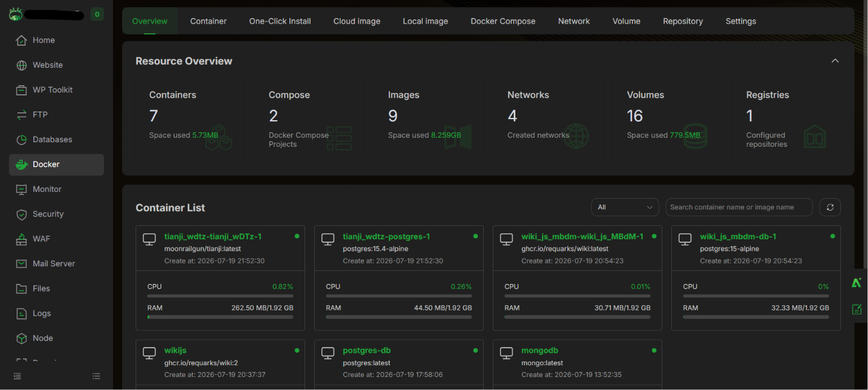Screen dimensions: 868x390
Task: Click the FTP transfer arrows icon
Action: pos(21,115)
